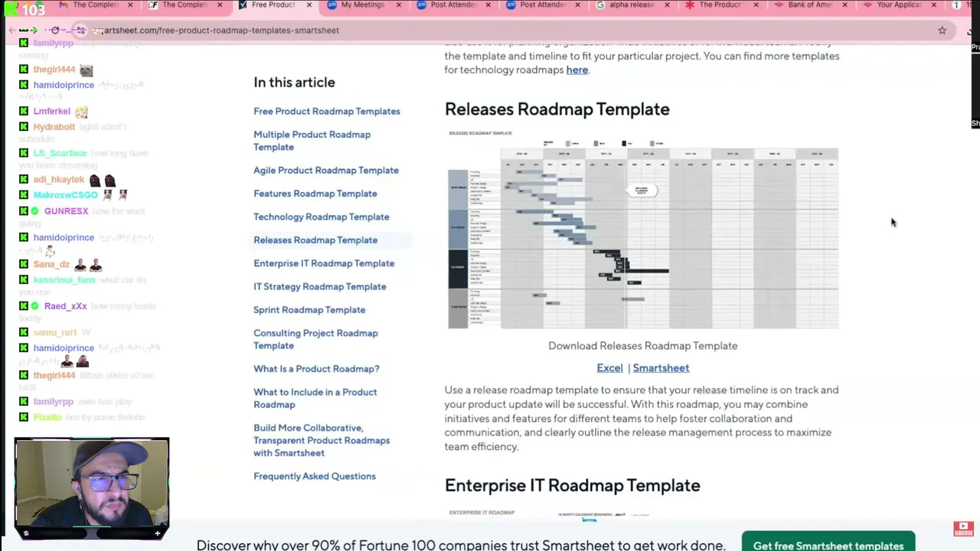Select Releases Roadmap Template in article list

[x=315, y=240]
